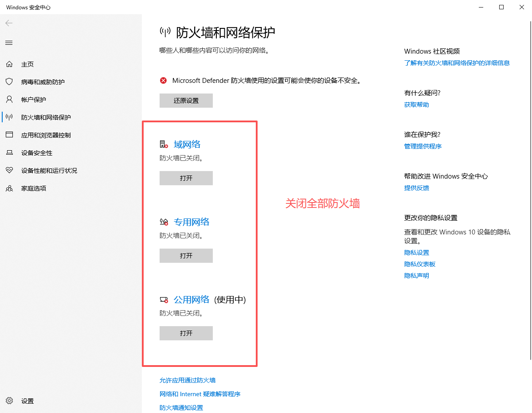The width and height of the screenshot is (532, 413).
Task: Click 防火墙已关闭 text under 域网络
Action: coord(181,158)
